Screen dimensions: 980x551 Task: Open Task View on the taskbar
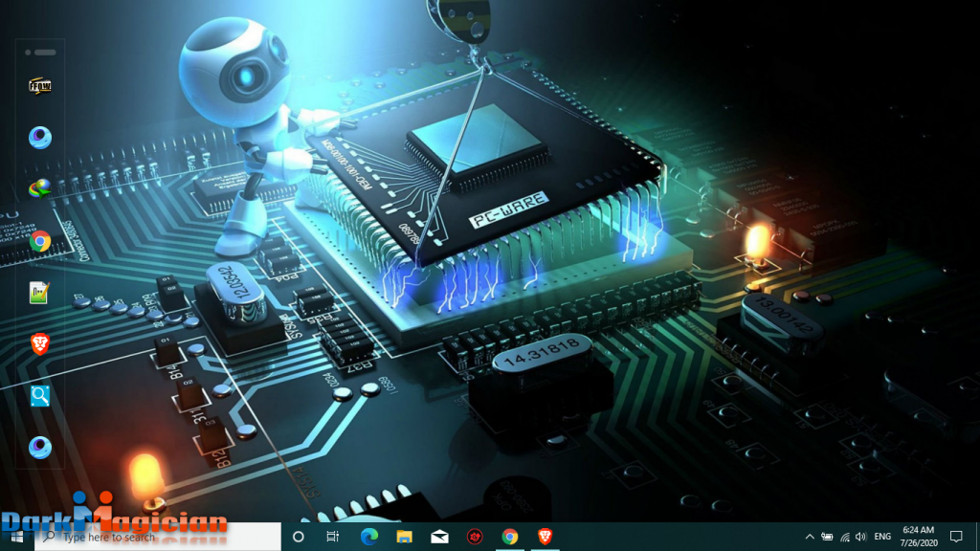click(x=332, y=537)
